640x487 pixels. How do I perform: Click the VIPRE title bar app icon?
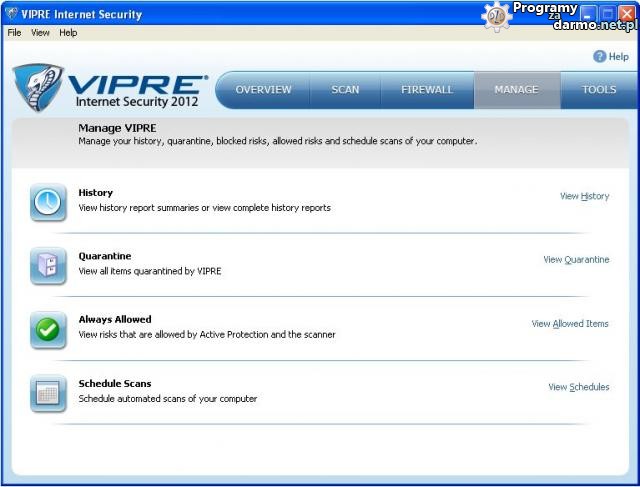(11, 14)
